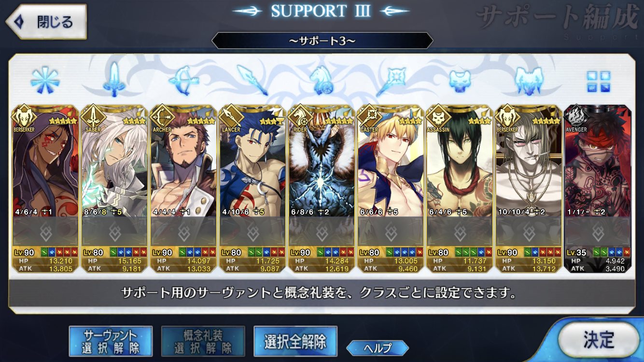The height and width of the screenshot is (362, 644).
Task: Open the Lv.35 Avenger servant card
Action: tap(598, 189)
